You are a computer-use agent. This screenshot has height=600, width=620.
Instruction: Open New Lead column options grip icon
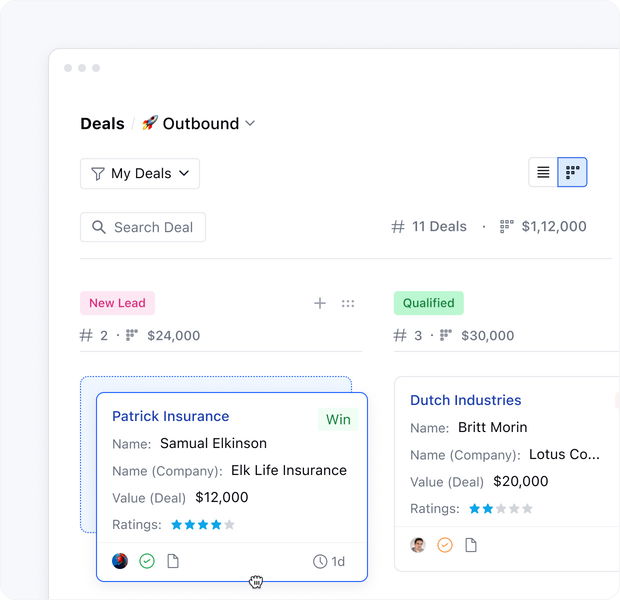[x=348, y=303]
